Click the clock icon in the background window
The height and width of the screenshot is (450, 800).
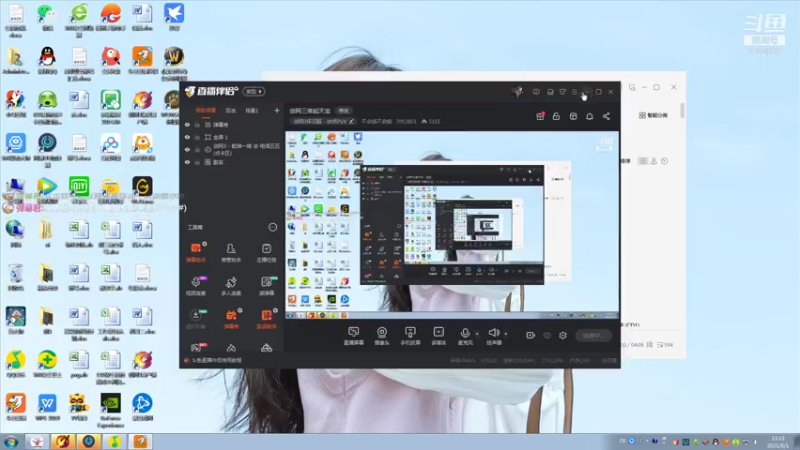(664, 161)
